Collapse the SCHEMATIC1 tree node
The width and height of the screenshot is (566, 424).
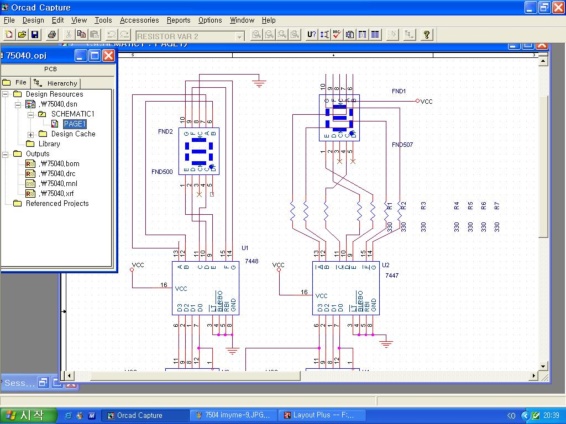30,114
